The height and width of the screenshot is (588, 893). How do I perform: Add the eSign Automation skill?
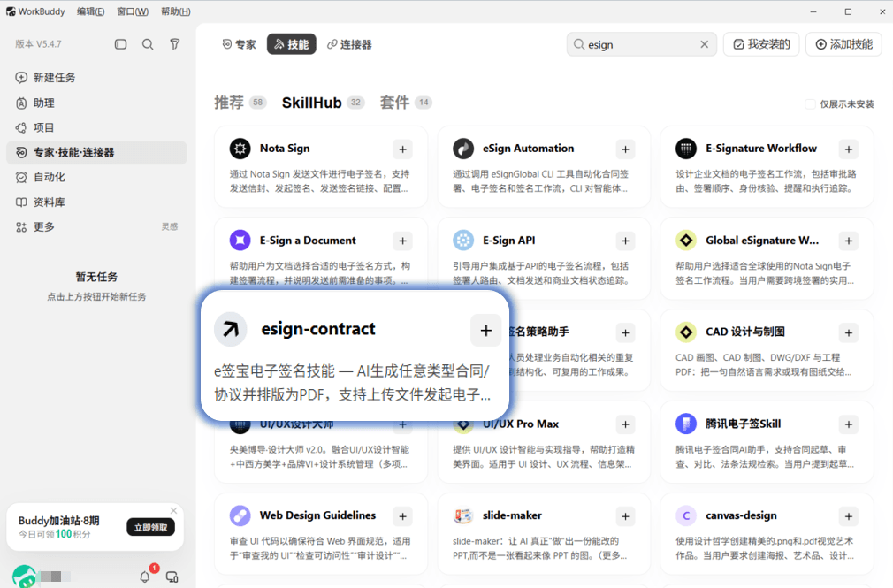point(625,149)
